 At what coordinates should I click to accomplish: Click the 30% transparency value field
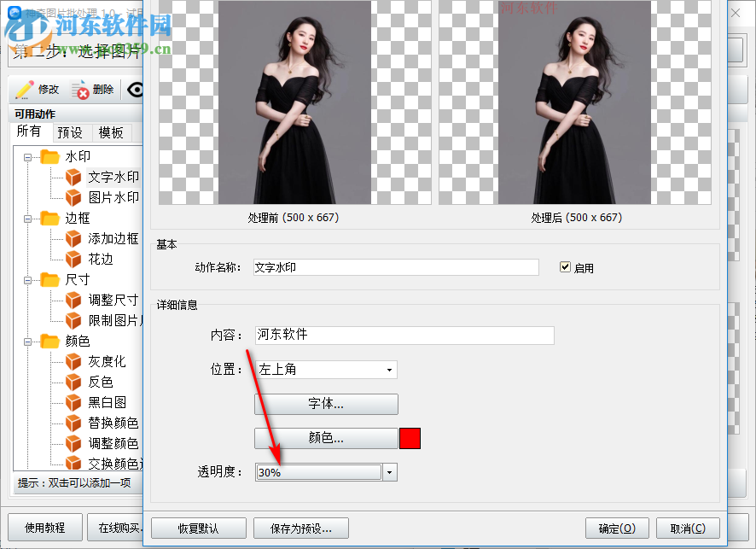318,472
